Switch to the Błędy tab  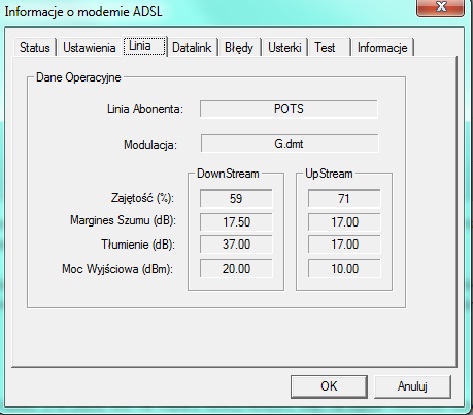(239, 47)
